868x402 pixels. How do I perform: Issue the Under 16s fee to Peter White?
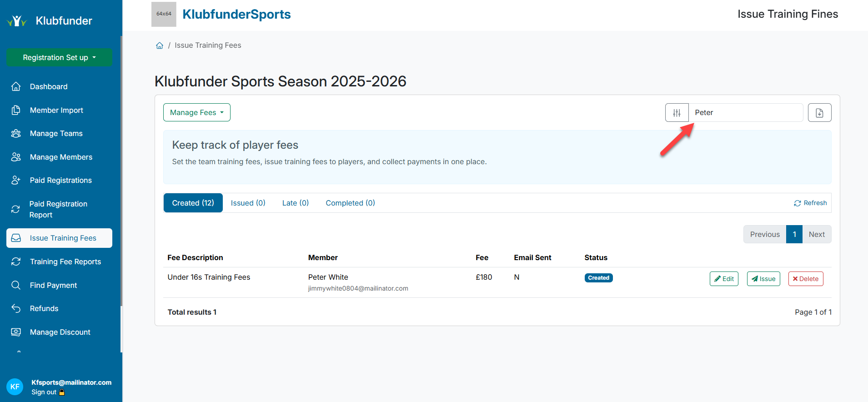[763, 279]
